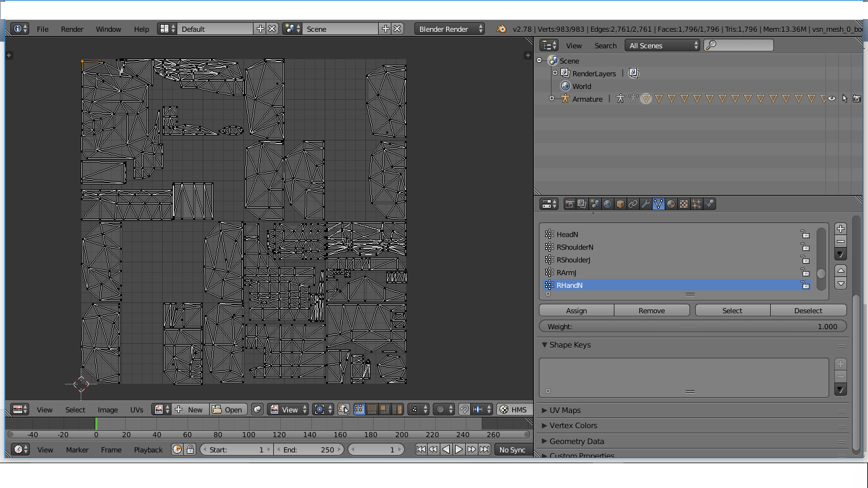Switch to the Texture properties tab
The image size is (868, 488).
(684, 204)
